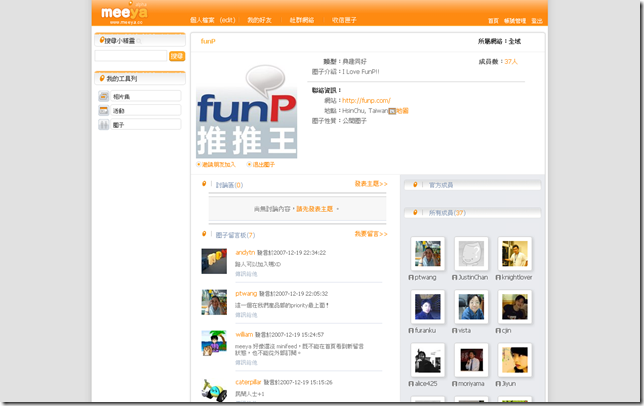Click the sidebar search text field
This screenshot has height=406, width=644.
[x=131, y=56]
